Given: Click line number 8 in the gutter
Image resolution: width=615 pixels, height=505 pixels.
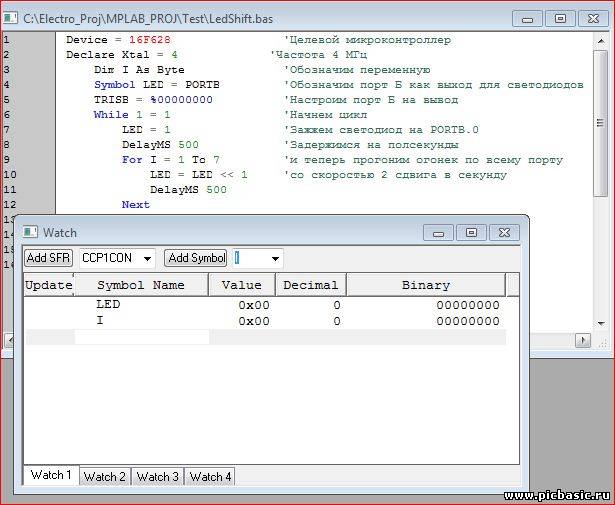Looking at the screenshot, I should 6,145.
